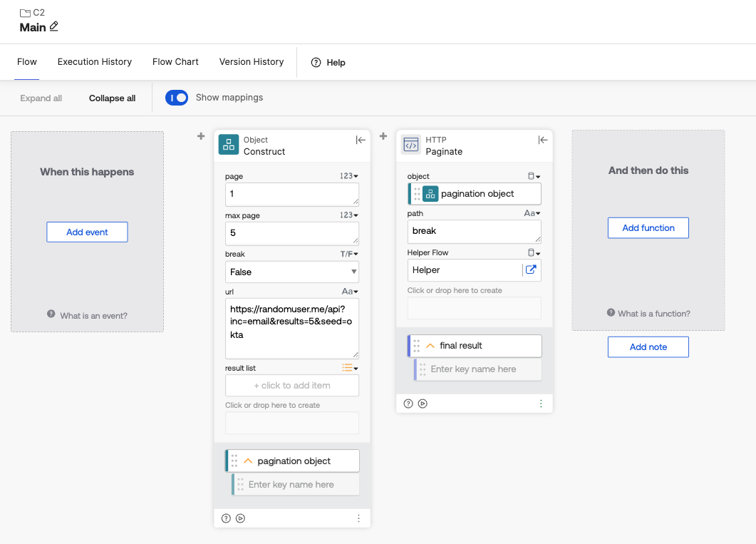
Task: Open the What is a function link
Action: point(654,314)
